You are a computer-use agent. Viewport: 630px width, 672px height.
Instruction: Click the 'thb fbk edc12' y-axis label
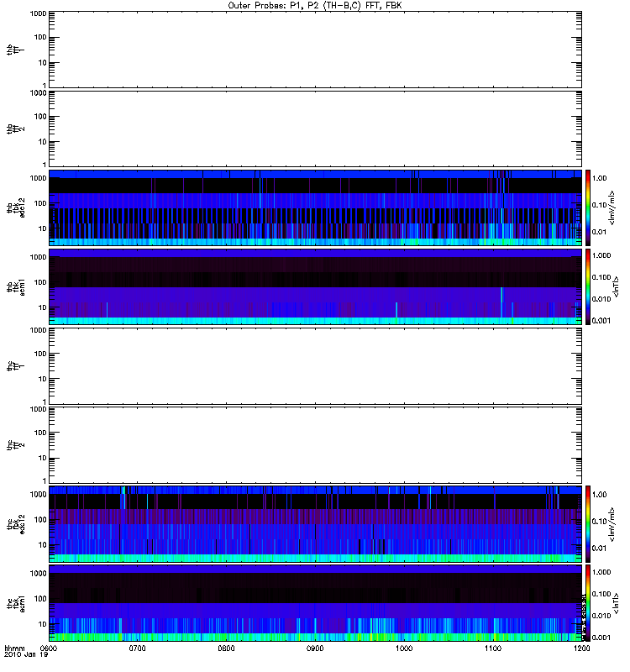(x=15, y=207)
